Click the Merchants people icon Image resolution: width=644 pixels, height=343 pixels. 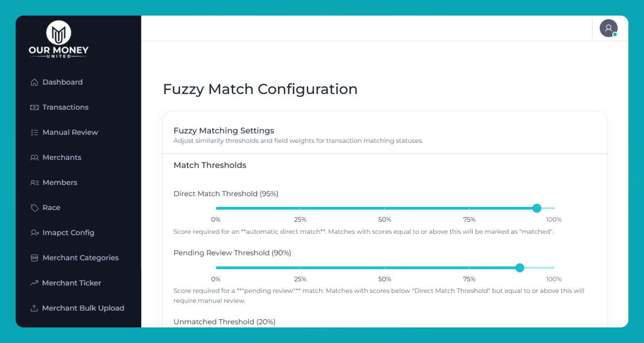34,157
